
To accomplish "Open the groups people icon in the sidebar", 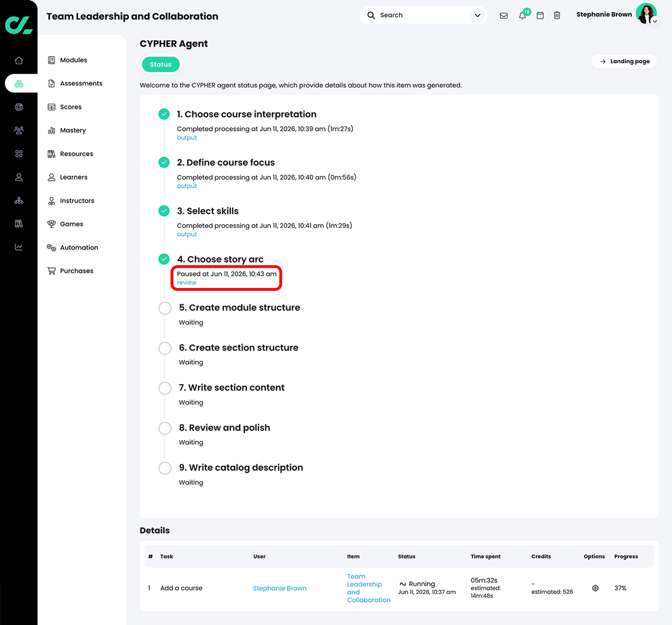I will [x=19, y=130].
